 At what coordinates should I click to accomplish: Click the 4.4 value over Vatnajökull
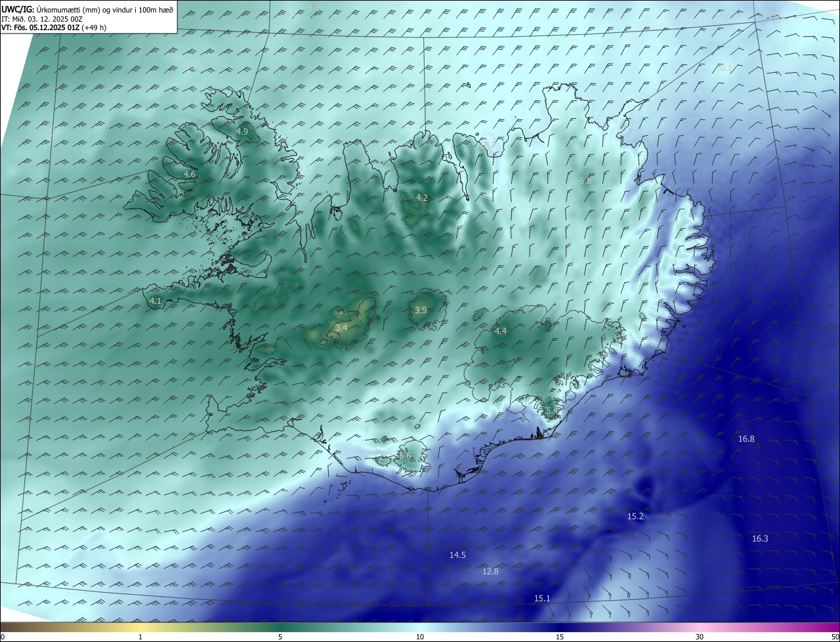pos(501,332)
